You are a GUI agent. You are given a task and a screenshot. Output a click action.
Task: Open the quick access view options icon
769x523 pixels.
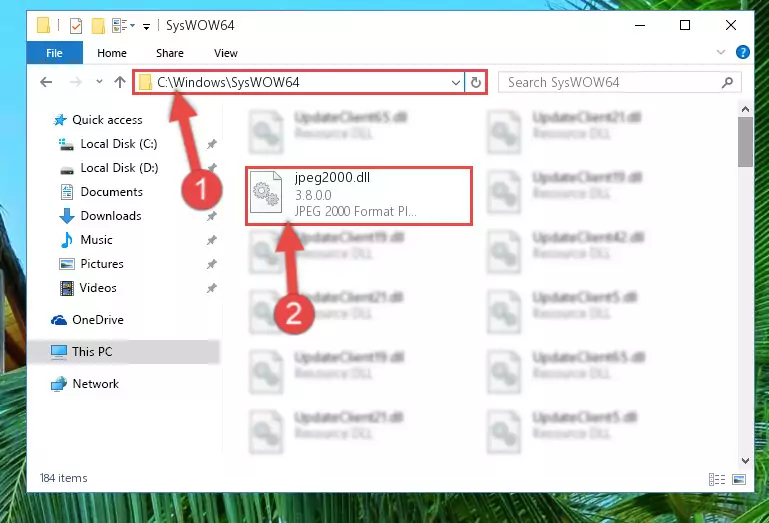click(x=123, y=26)
